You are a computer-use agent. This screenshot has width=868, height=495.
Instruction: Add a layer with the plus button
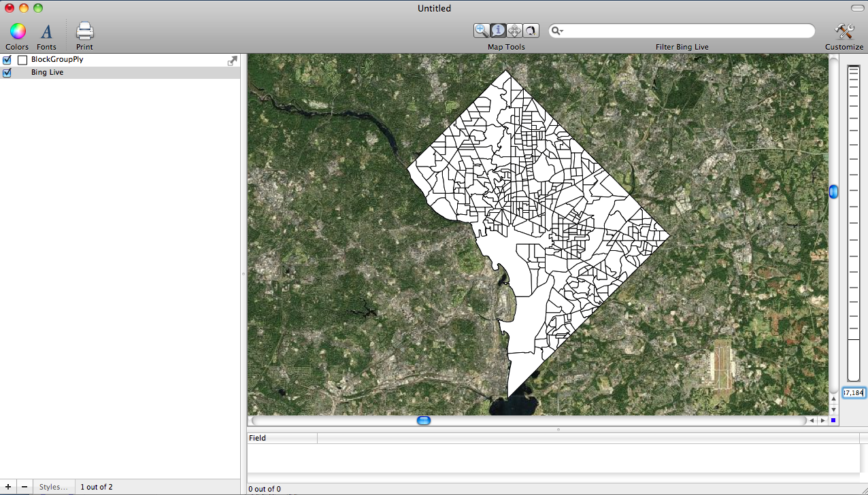click(8, 487)
